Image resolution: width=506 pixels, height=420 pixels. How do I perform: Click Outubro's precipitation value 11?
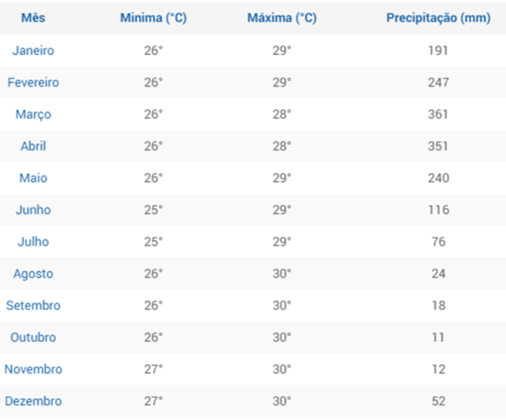(x=438, y=337)
